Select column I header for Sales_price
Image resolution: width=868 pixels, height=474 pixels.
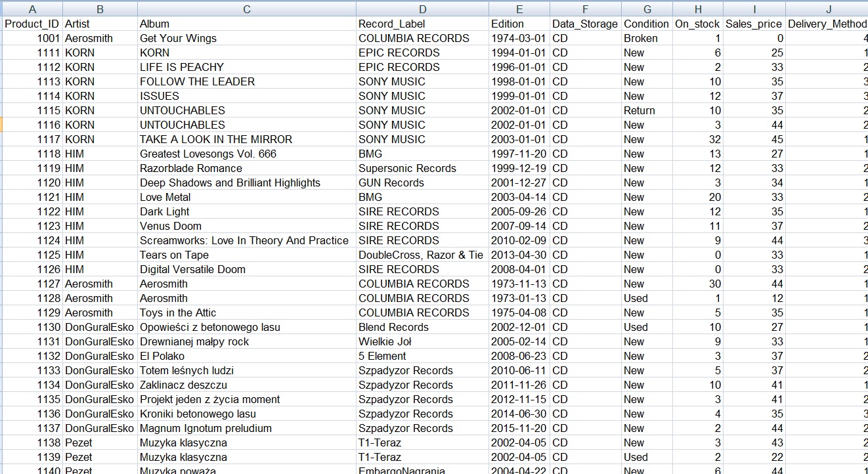click(x=754, y=9)
